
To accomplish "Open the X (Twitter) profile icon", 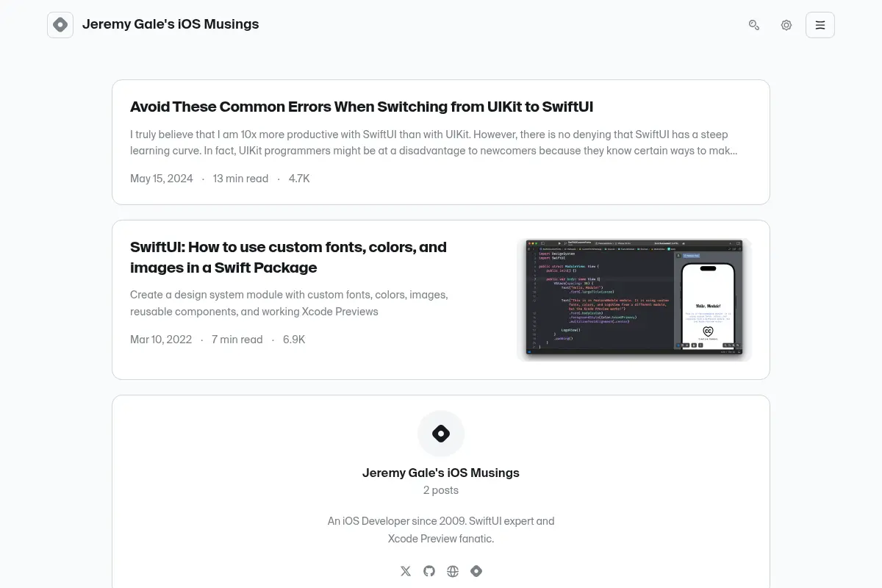I will click(406, 571).
